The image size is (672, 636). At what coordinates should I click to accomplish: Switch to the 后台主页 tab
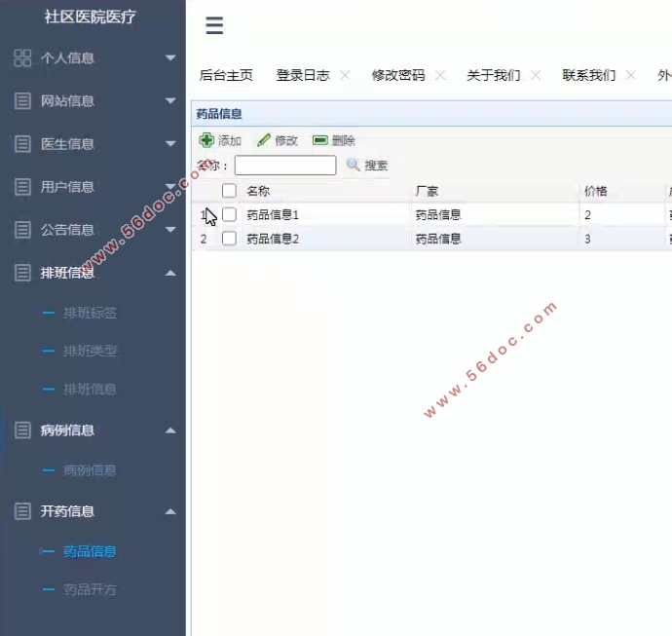point(226,75)
